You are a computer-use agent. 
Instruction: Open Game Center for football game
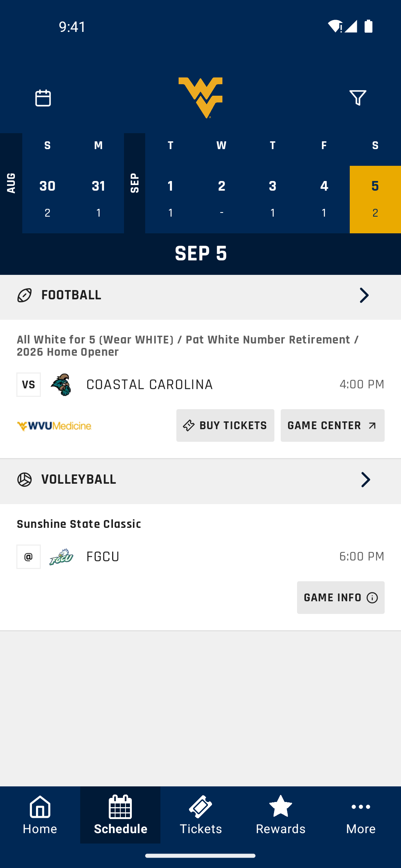(x=333, y=425)
